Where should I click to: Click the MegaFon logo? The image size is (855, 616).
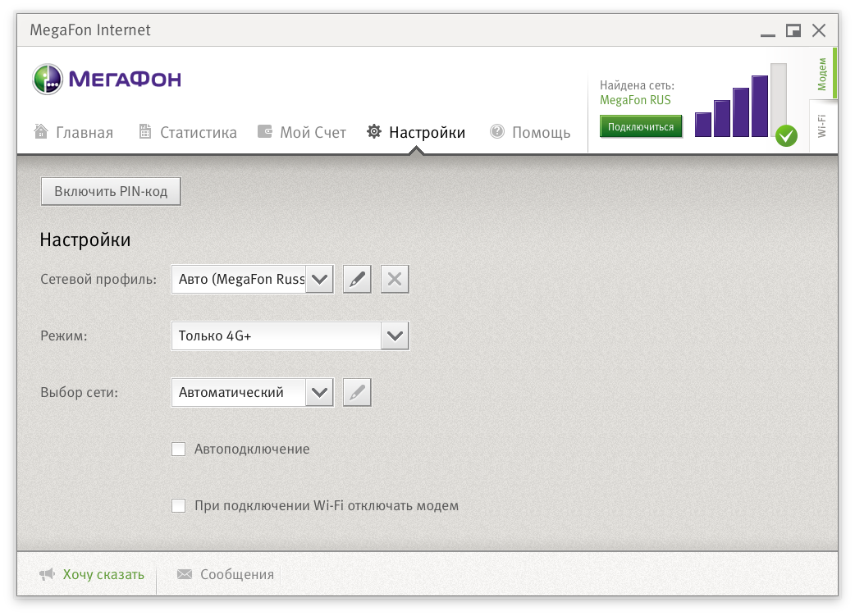pyautogui.click(x=107, y=79)
